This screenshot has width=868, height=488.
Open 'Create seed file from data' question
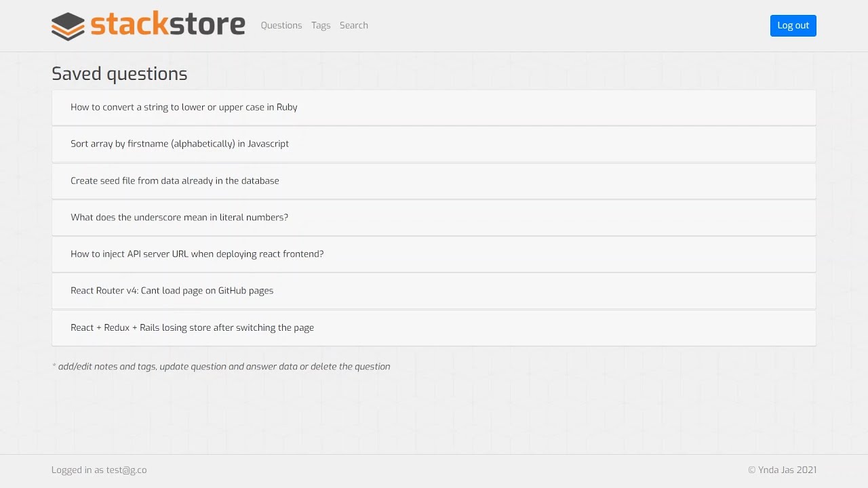[x=434, y=181]
